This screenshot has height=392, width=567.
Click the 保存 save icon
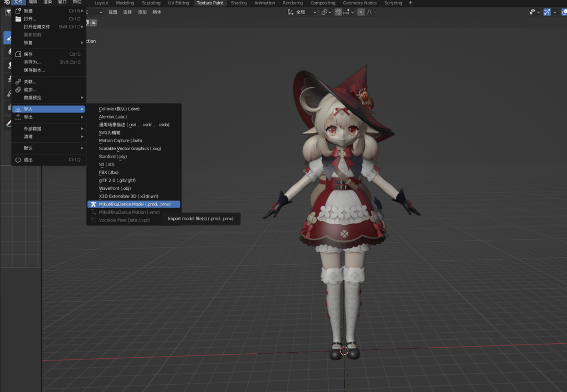[18, 54]
